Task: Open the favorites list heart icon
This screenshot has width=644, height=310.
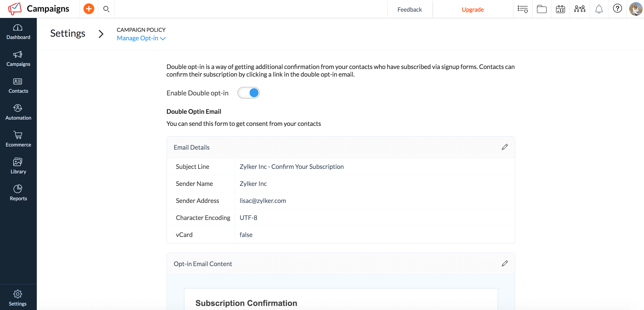Action: 523,9
